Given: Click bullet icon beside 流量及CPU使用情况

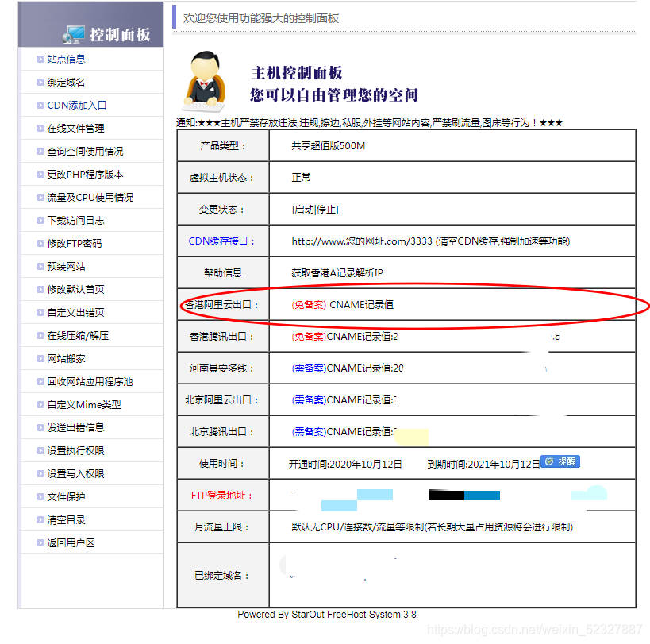Looking at the screenshot, I should pos(40,198).
